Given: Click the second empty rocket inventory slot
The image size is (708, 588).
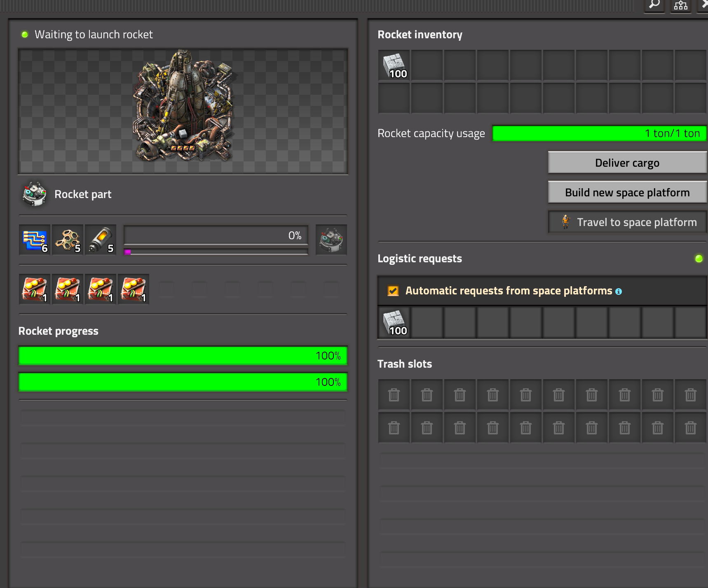Looking at the screenshot, I should tap(460, 65).
